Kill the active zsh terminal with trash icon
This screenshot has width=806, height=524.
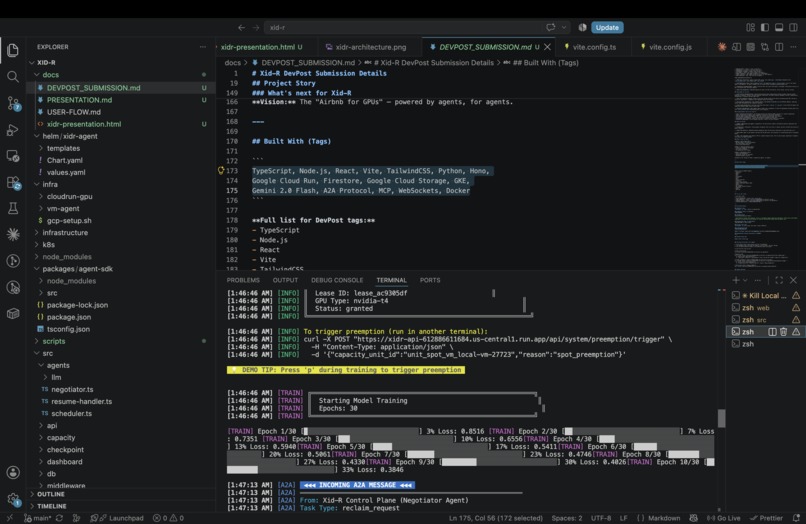[783, 332]
